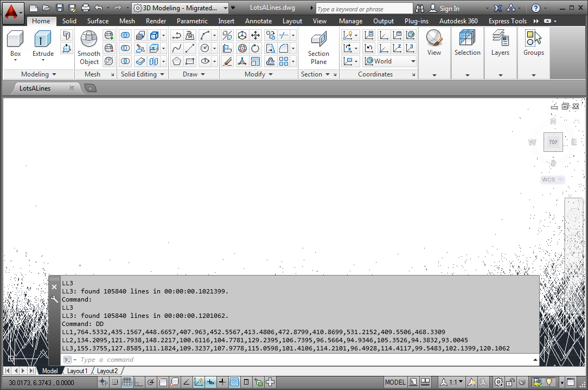Image resolution: width=588 pixels, height=390 pixels.
Task: Click the Plot (print) icon
Action: point(85,8)
